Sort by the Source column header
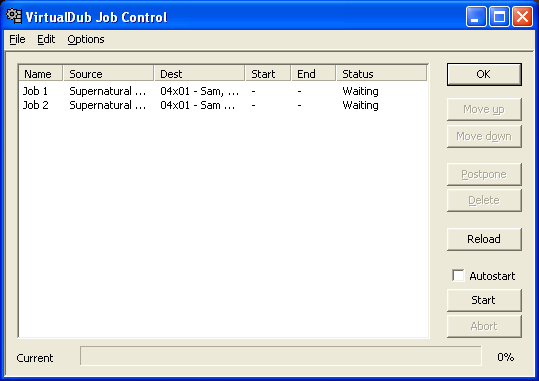 (108, 74)
